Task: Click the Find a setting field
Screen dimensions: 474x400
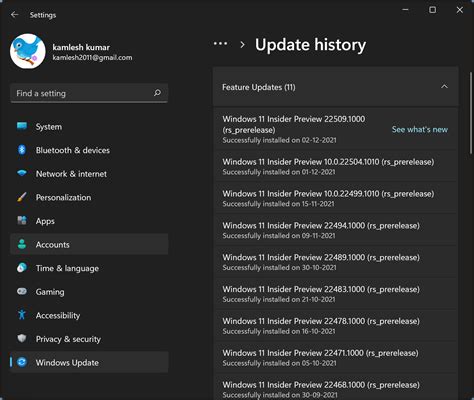Action: (89, 93)
